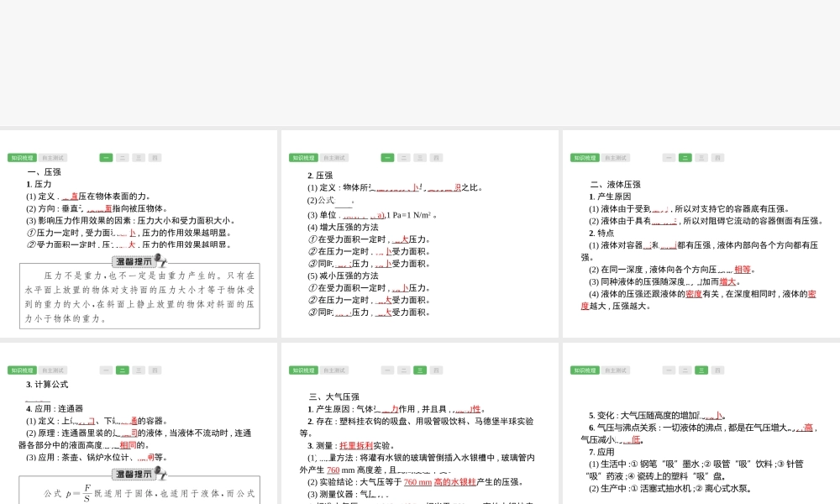Image resolution: width=840 pixels, height=504 pixels.
Task: Click the 温馨提示 pin icon on the 一、压强 slide
Action: pyautogui.click(x=160, y=262)
